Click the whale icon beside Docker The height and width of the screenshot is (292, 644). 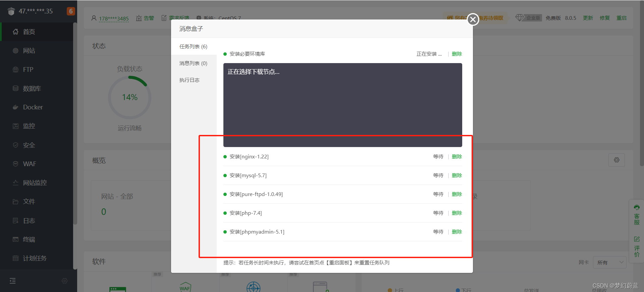click(15, 107)
